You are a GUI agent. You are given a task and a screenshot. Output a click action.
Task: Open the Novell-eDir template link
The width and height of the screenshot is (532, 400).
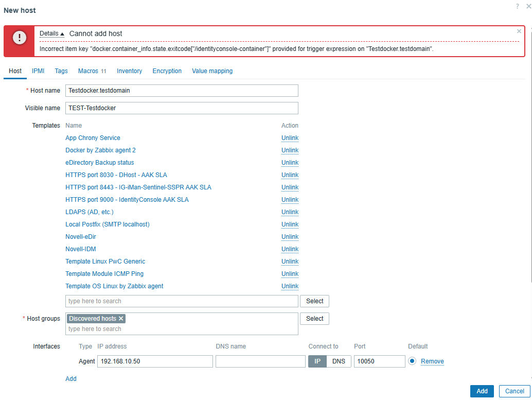pyautogui.click(x=81, y=237)
